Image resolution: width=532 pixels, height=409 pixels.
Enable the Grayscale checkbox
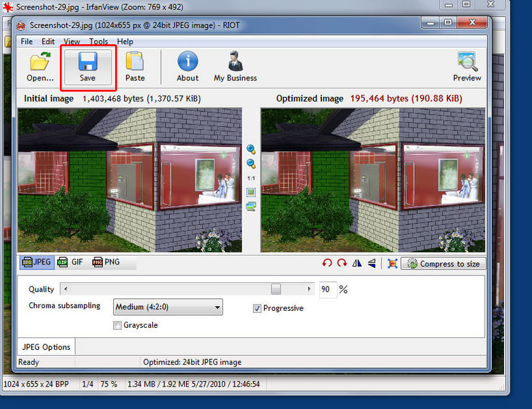[117, 325]
